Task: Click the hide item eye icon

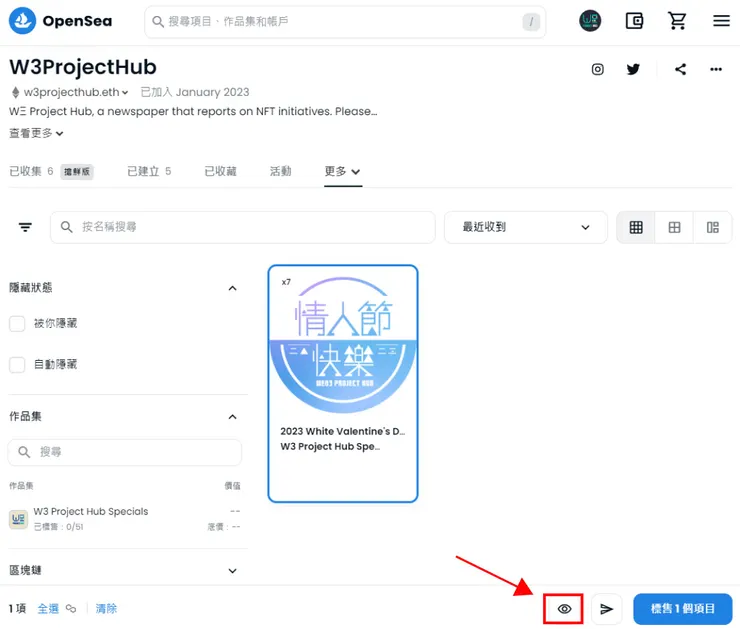Action: click(x=563, y=609)
